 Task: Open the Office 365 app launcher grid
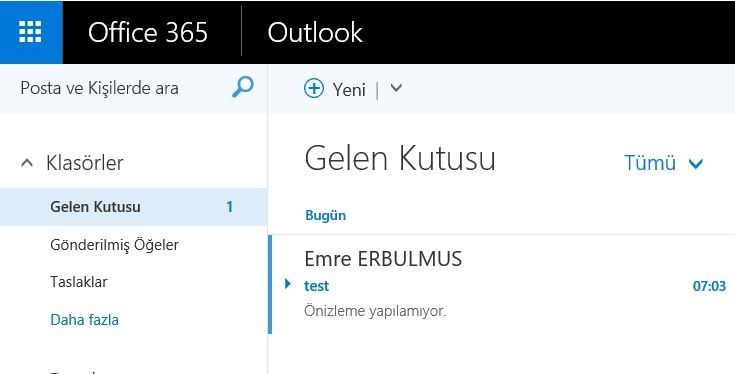click(x=31, y=32)
